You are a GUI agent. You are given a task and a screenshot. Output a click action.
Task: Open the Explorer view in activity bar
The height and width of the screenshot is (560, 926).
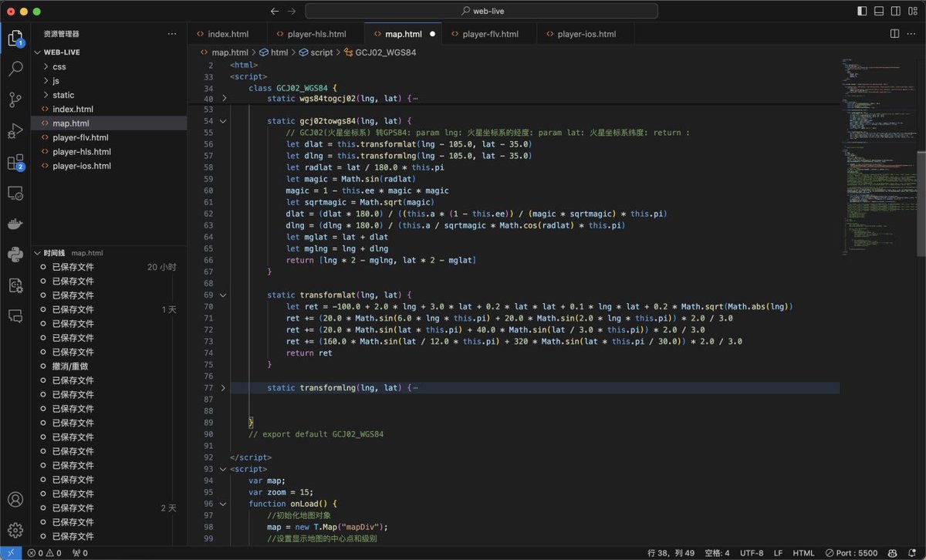[15, 38]
